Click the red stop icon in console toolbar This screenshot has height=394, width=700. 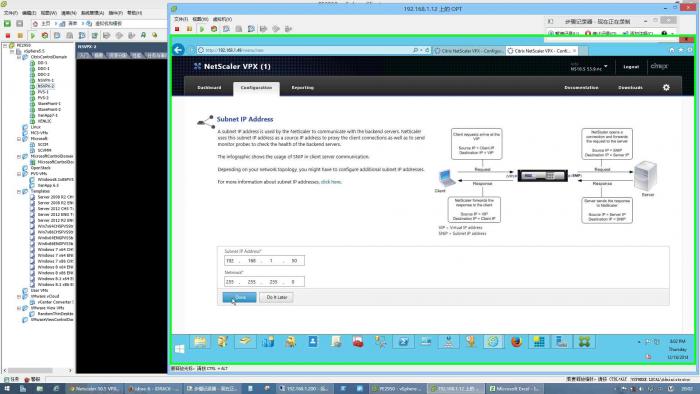click(x=177, y=29)
